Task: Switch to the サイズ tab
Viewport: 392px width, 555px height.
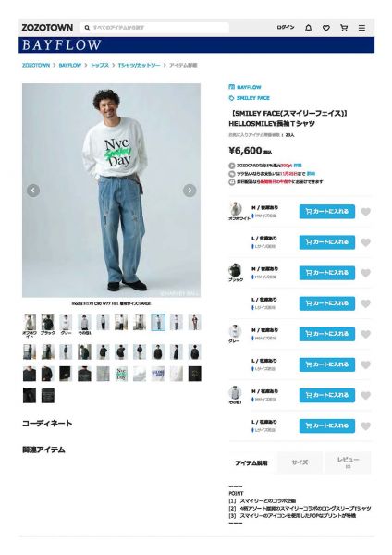Action: pos(300,462)
